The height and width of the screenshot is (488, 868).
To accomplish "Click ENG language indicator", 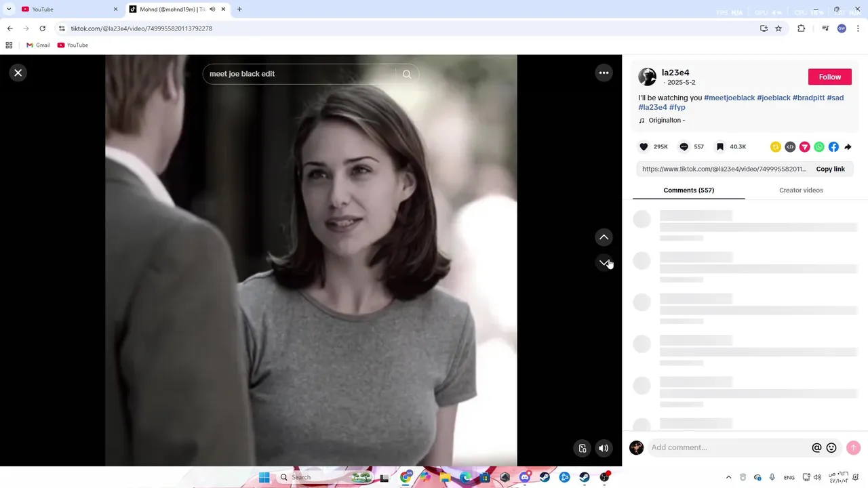I will [789, 477].
